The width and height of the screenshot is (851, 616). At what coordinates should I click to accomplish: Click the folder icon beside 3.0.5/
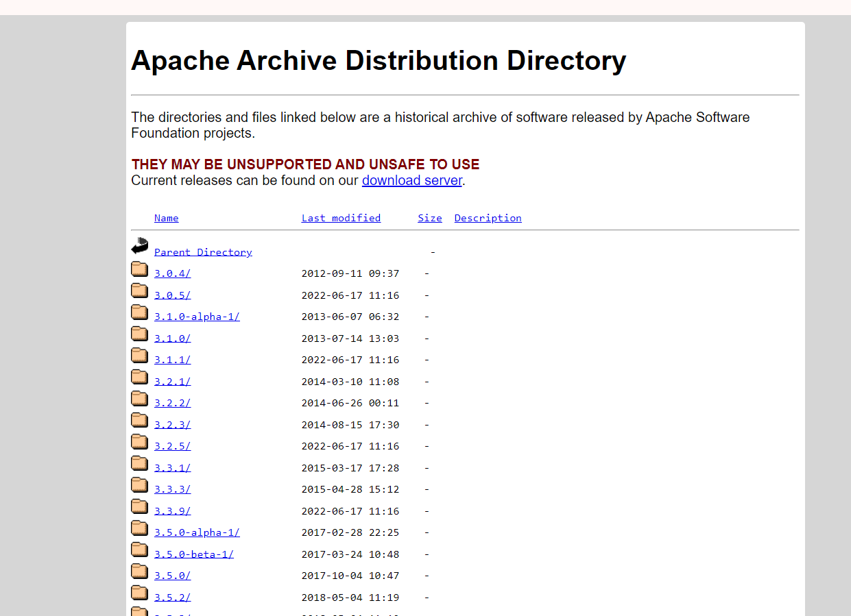click(x=140, y=291)
